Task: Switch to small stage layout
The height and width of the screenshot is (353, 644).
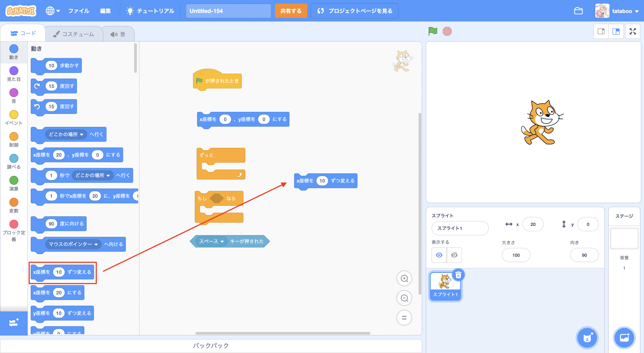Action: (601, 31)
